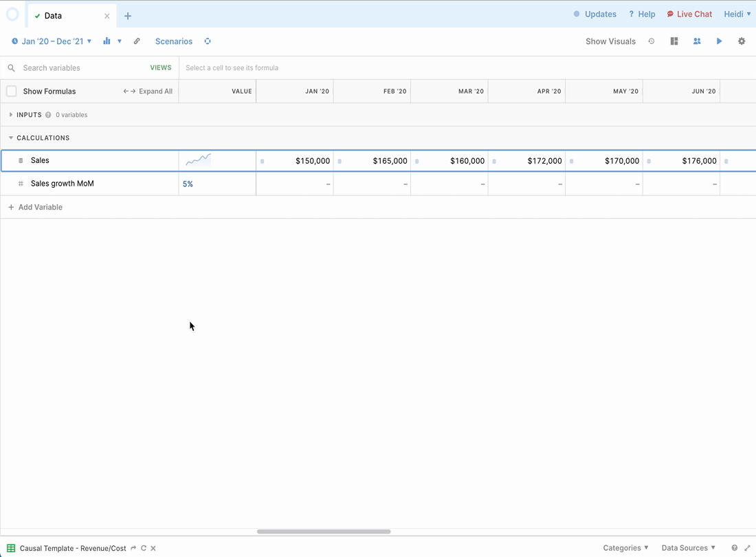Start Live Chat
Image resolution: width=756 pixels, height=557 pixels.
pos(689,14)
